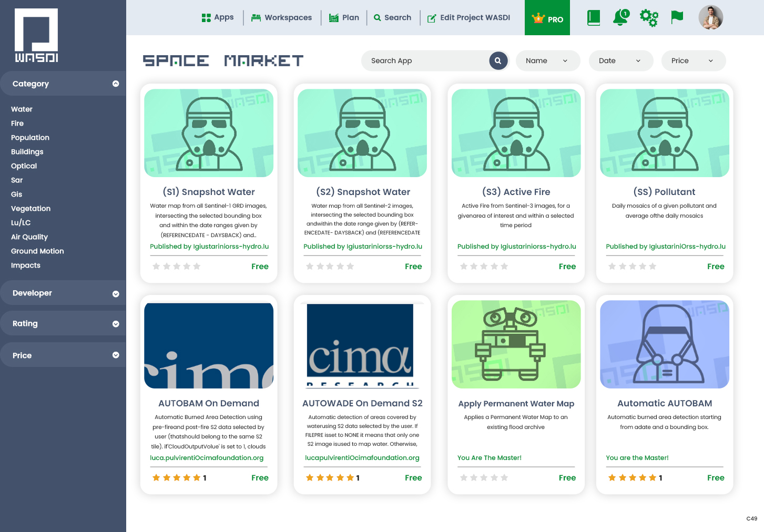764x532 pixels.
Task: Select the Sar category
Action: coord(17,180)
